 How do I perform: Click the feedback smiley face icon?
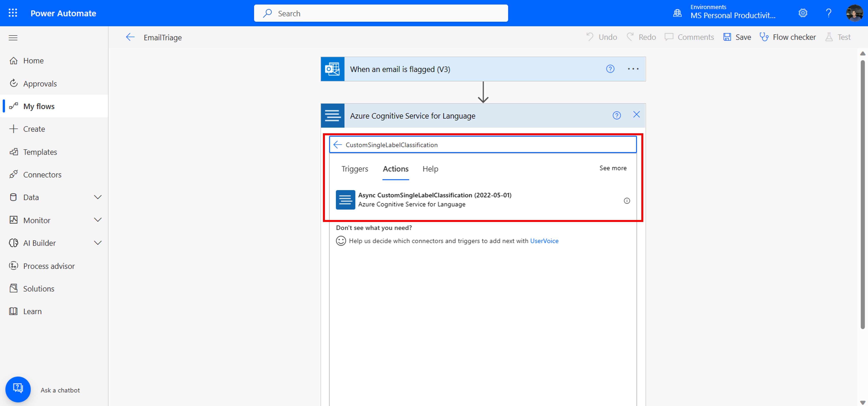tap(341, 241)
